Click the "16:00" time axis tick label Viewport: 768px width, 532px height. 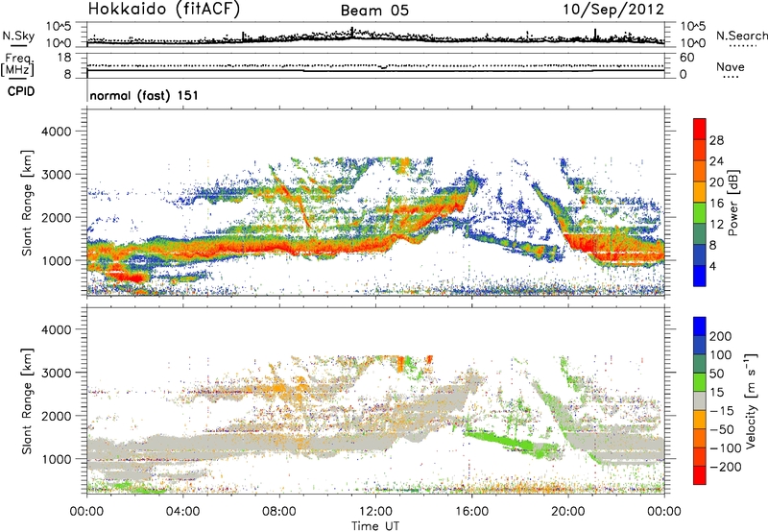point(471,512)
